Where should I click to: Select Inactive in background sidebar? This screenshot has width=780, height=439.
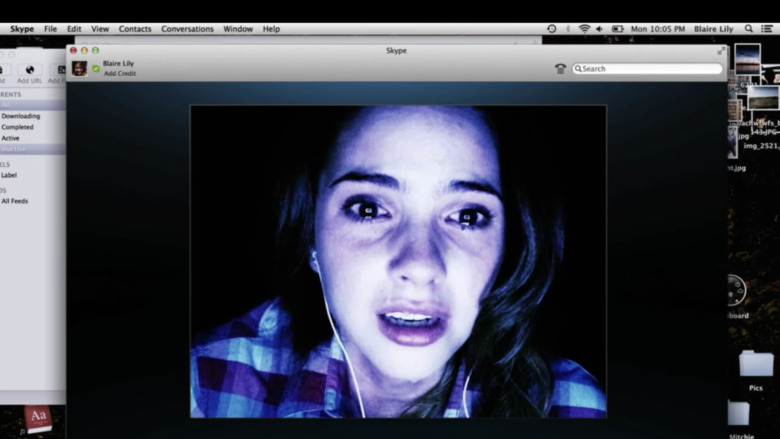(32, 149)
